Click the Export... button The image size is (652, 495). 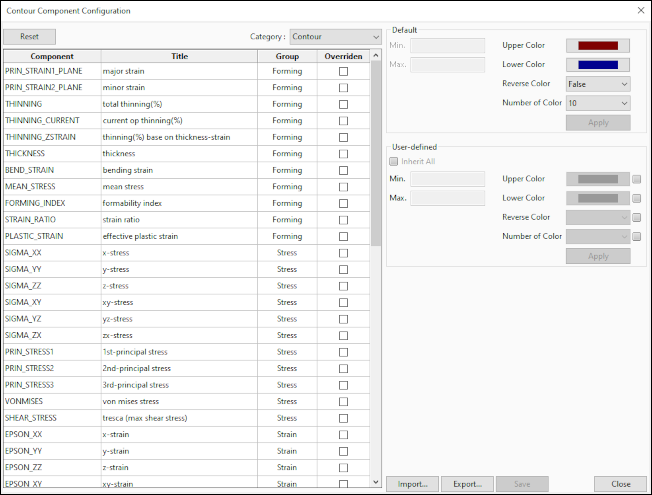tap(467, 484)
